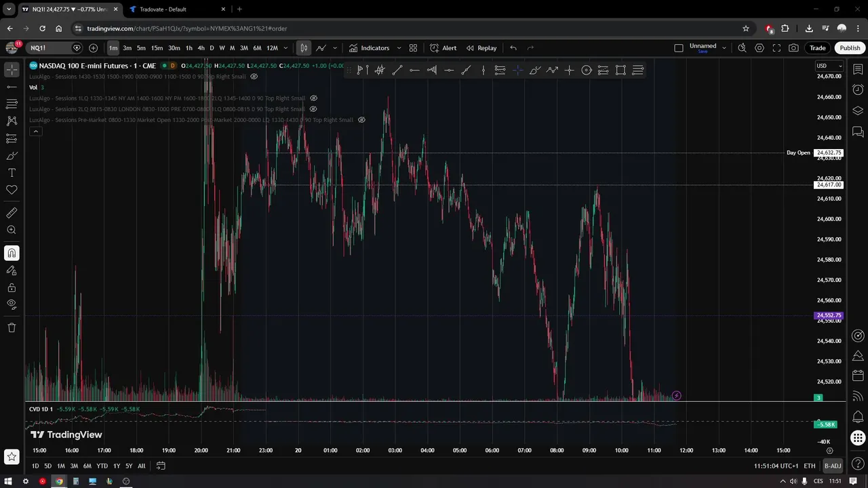This screenshot has width=868, height=488.
Task: Select the Zoom In magnifier tool
Action: click(12, 230)
